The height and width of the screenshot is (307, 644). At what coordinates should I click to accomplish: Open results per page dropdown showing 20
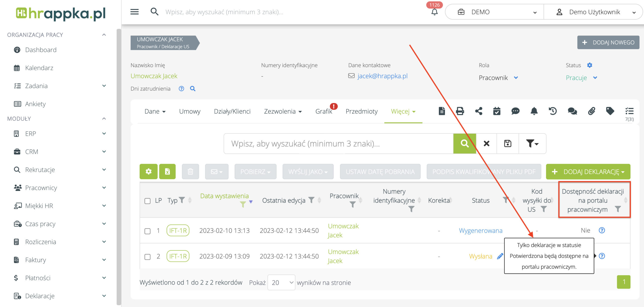pyautogui.click(x=281, y=282)
